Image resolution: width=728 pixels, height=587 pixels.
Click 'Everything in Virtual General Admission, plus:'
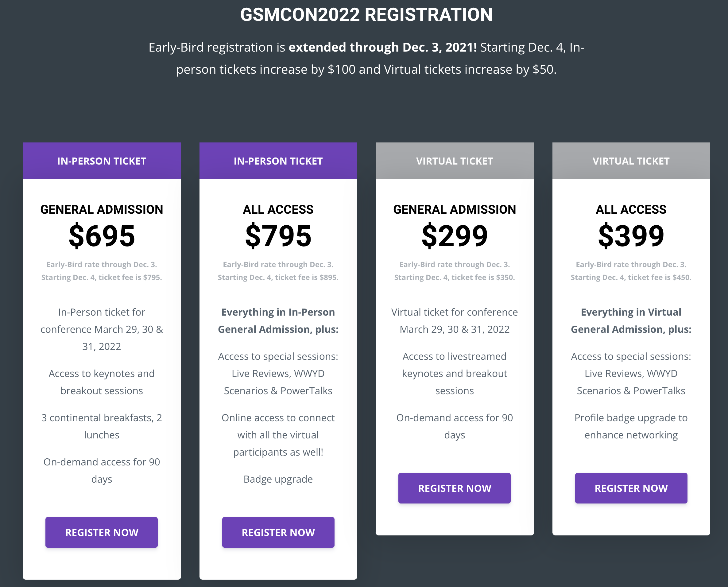pos(631,321)
